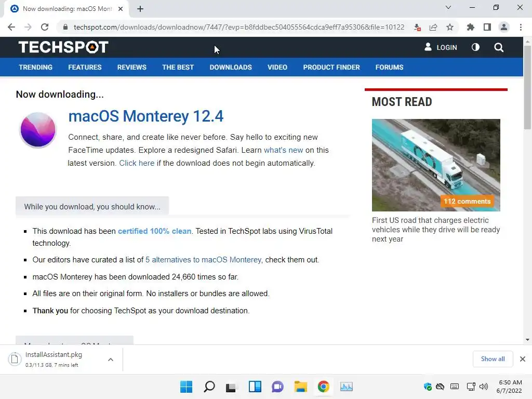The width and height of the screenshot is (532, 399).
Task: Bookmark this tab with star icon
Action: (450, 27)
